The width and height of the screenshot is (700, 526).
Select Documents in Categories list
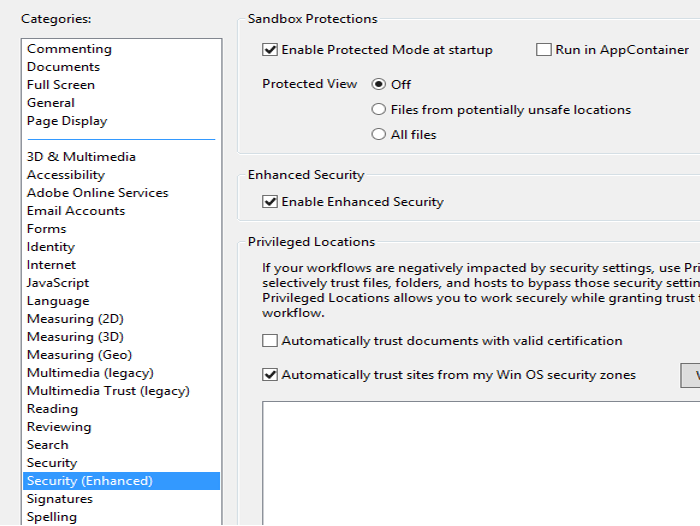(x=63, y=67)
